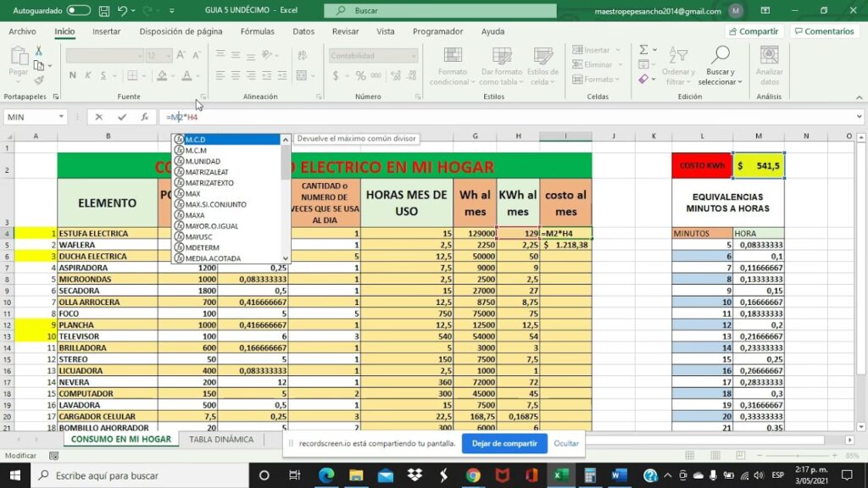Select MAX from function autocomplete list
Image resolution: width=868 pixels, height=488 pixels.
click(193, 194)
